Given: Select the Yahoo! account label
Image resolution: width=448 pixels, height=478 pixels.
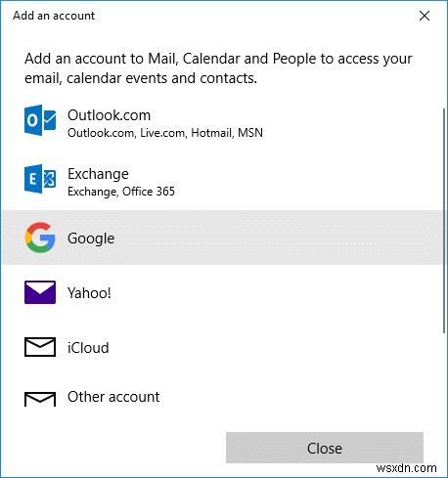Looking at the screenshot, I should [x=89, y=293].
